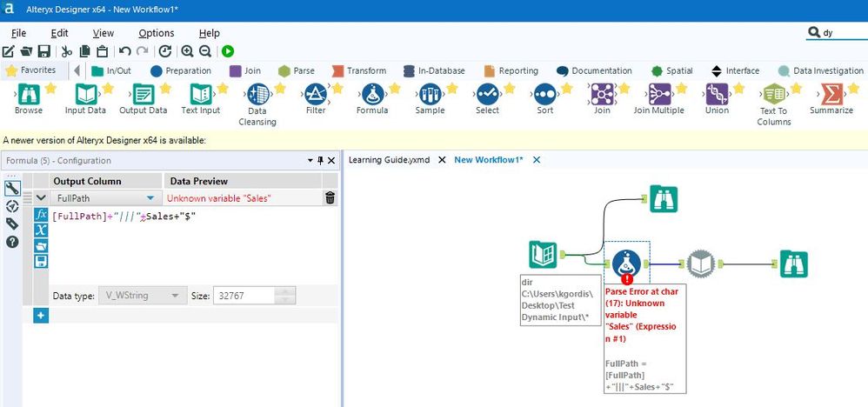Save the workflow using the disk icon
Screen dimensions: 868x407
tap(43, 51)
